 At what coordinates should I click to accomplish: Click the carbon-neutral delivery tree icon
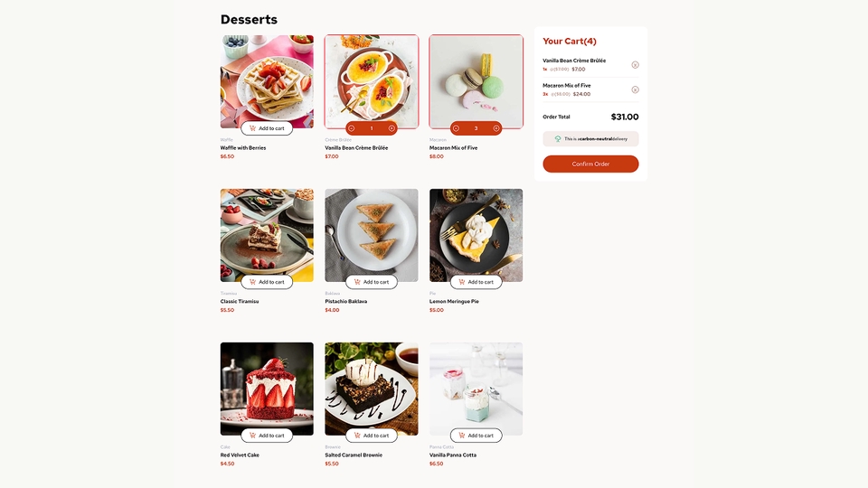[x=558, y=139]
